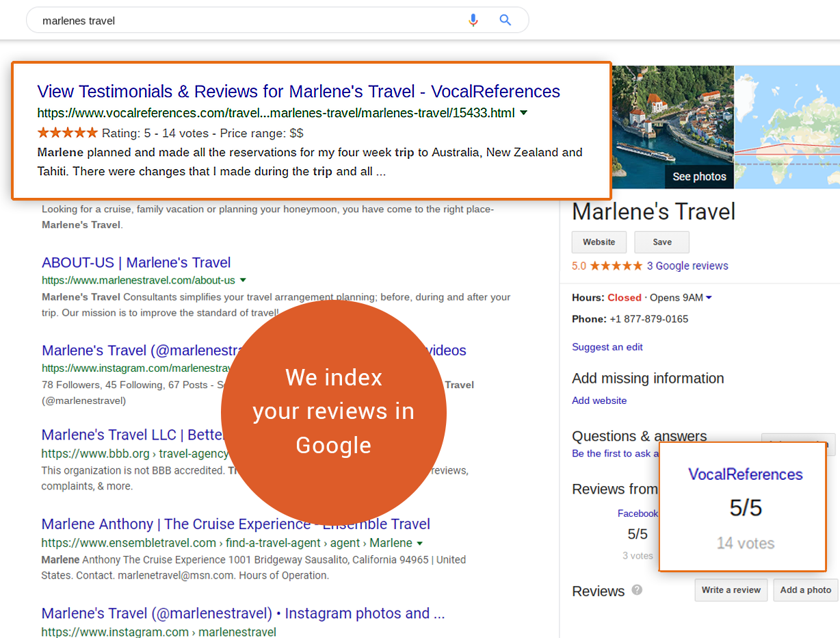Click the Write a review button
Screen dimensions: 840x638
[x=731, y=590]
